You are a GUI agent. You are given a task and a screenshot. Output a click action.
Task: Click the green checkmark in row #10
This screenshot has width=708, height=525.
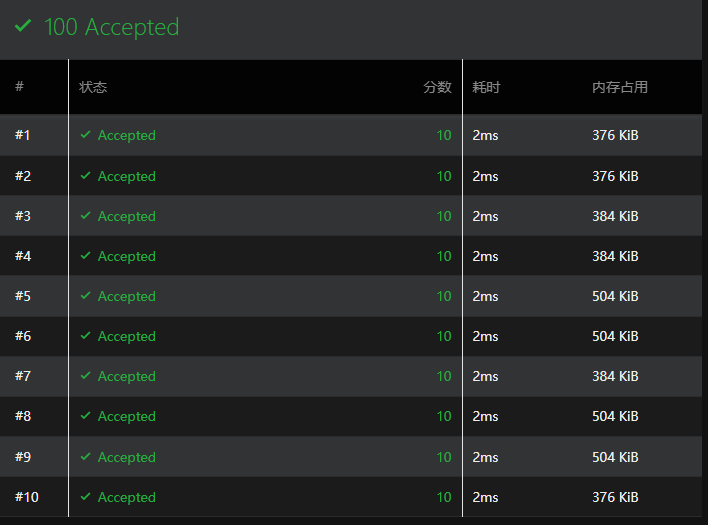tap(85, 497)
